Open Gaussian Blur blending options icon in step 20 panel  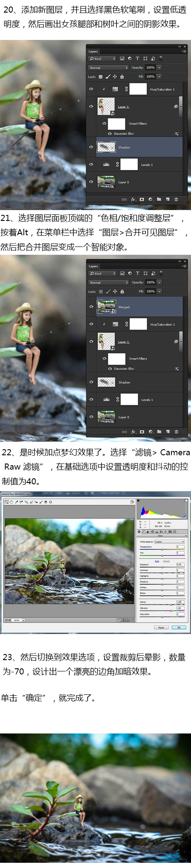pos(177,134)
